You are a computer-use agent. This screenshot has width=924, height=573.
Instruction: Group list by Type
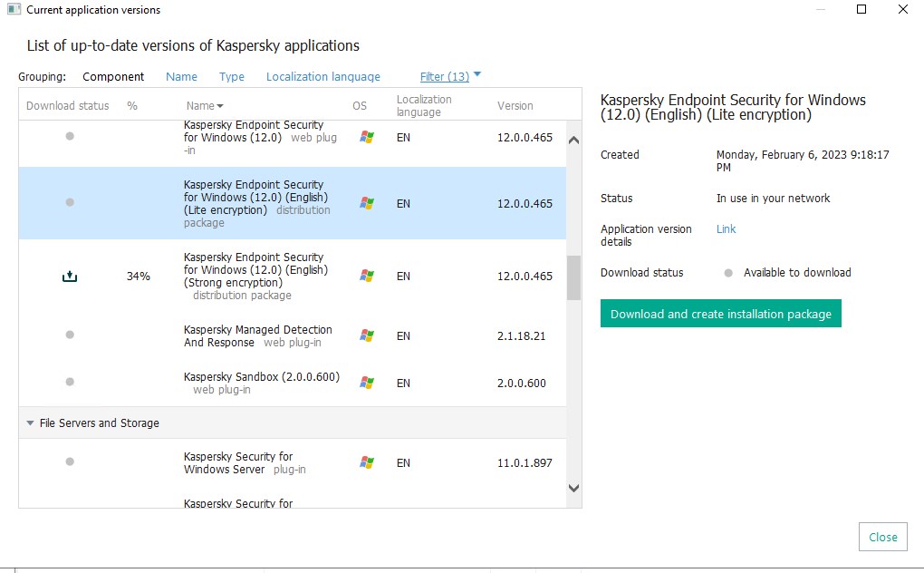click(231, 77)
